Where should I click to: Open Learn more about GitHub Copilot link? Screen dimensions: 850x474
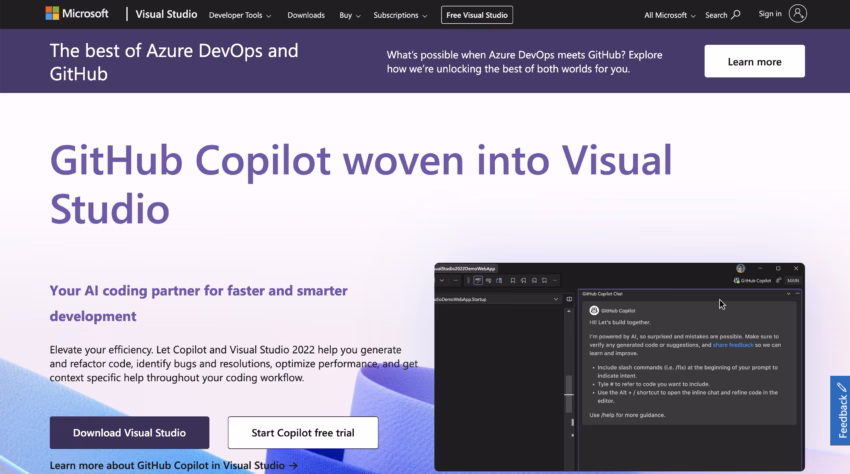click(x=173, y=465)
